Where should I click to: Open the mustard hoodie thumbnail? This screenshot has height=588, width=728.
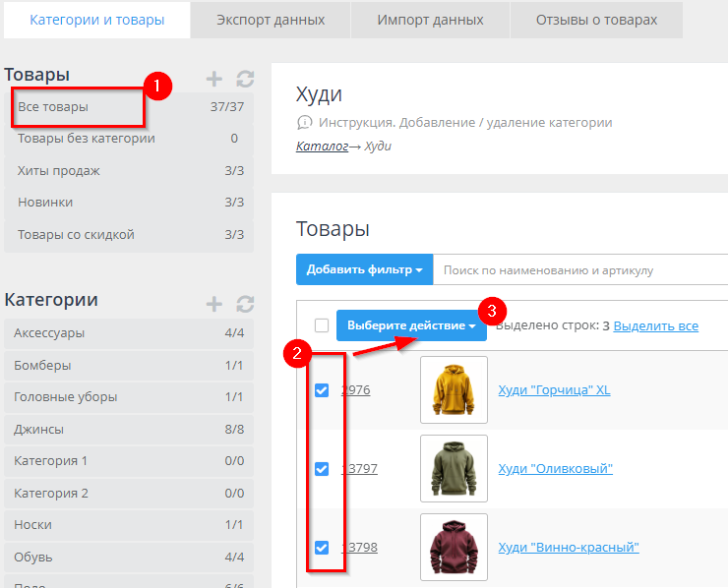[454, 389]
